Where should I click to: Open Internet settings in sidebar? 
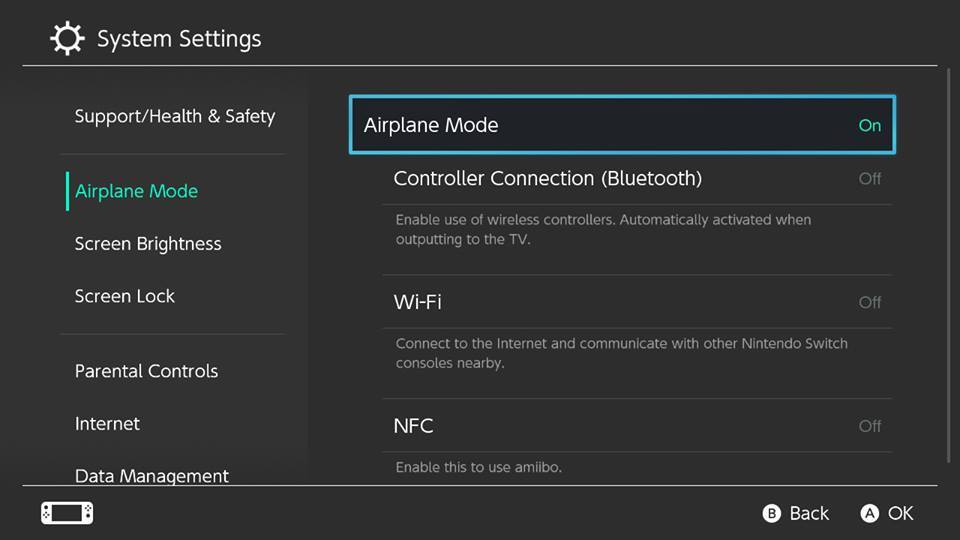tap(107, 424)
